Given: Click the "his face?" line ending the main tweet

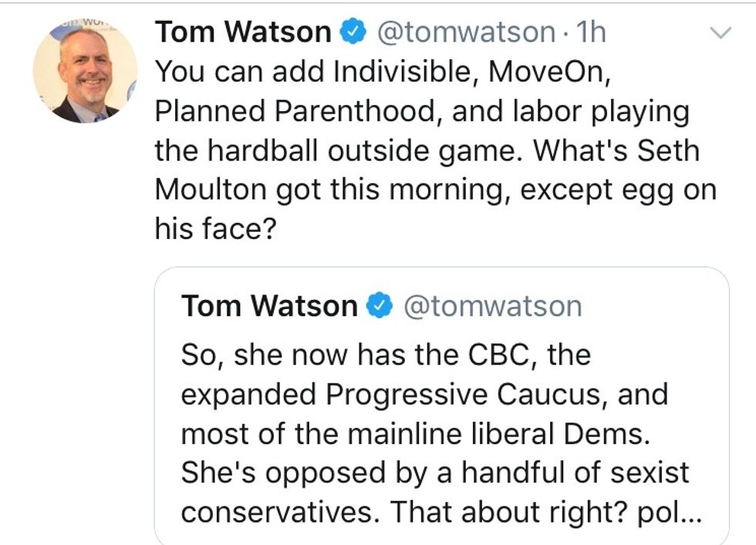Looking at the screenshot, I should pyautogui.click(x=215, y=230).
